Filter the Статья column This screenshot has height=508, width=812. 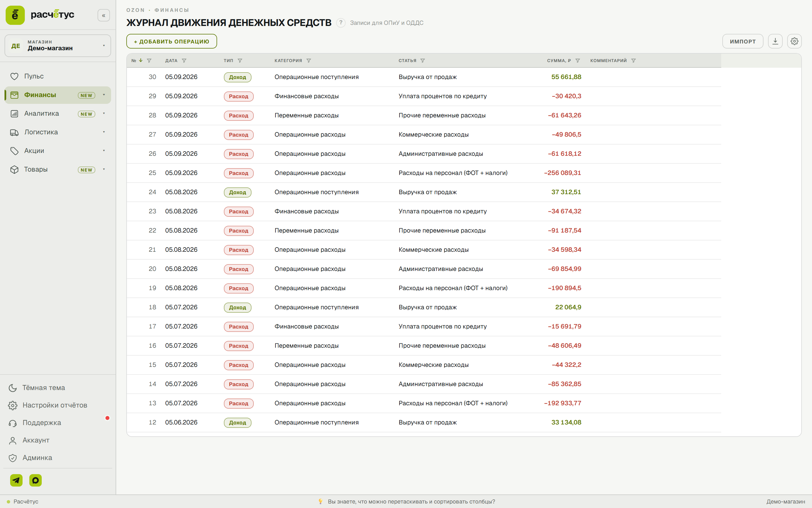pos(423,61)
